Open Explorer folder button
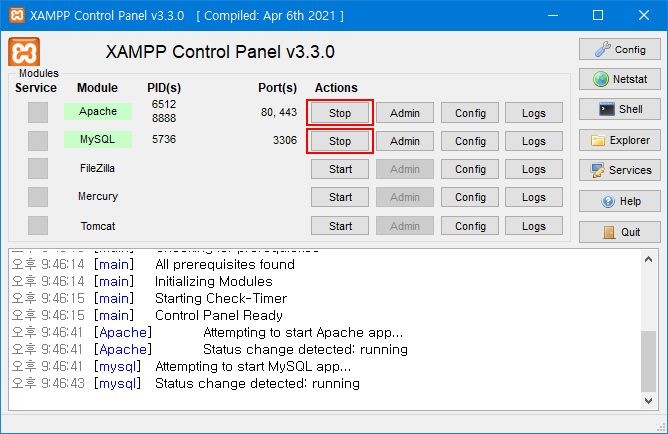Viewport: 668px width, 434px height. click(619, 140)
